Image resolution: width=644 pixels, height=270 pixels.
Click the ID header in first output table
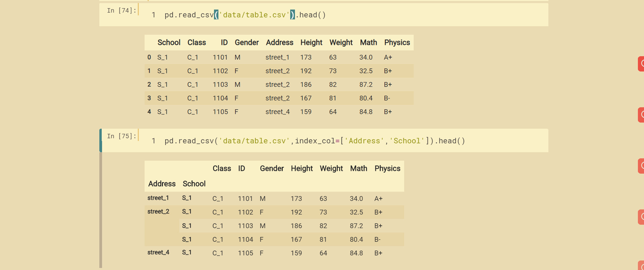click(x=224, y=43)
